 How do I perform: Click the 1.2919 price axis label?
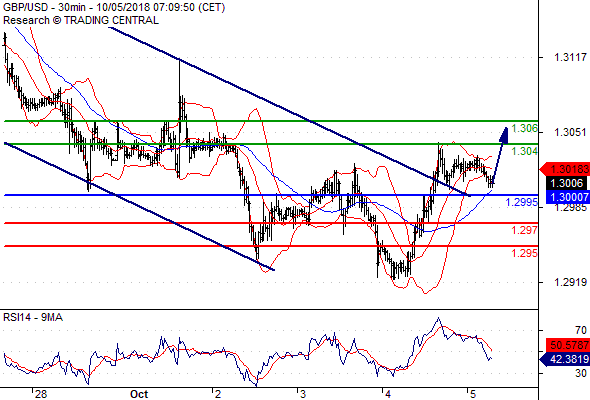(x=570, y=282)
